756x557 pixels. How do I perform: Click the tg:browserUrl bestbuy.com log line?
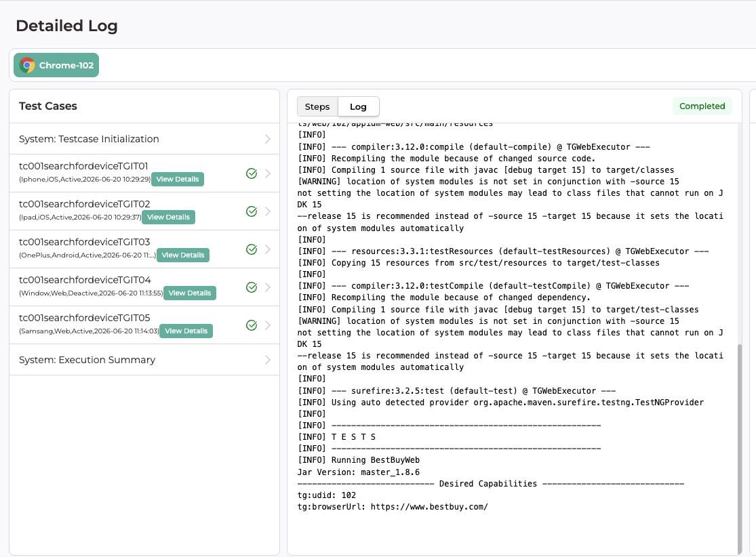tap(393, 507)
